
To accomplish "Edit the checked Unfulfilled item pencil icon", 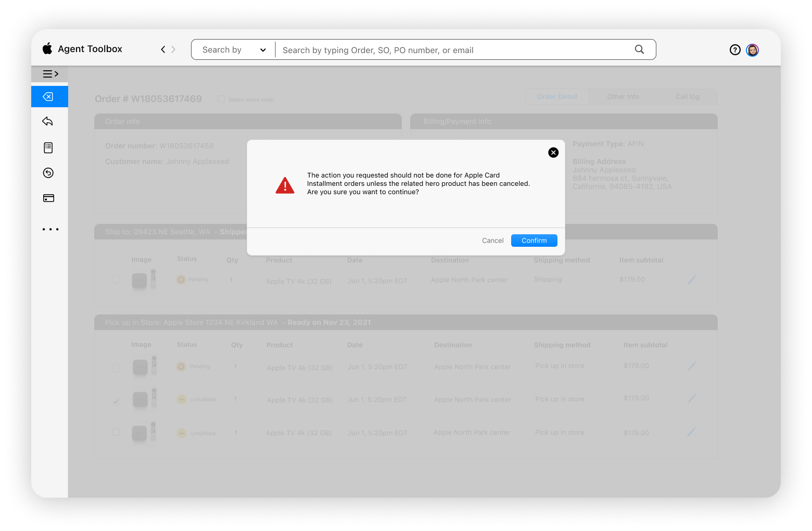I will click(692, 398).
